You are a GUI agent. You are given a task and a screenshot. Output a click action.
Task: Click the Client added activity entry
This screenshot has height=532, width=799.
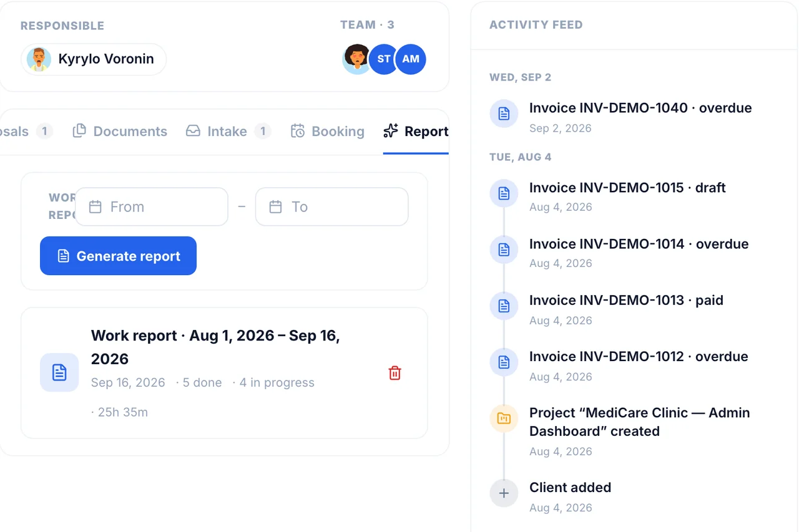(570, 488)
